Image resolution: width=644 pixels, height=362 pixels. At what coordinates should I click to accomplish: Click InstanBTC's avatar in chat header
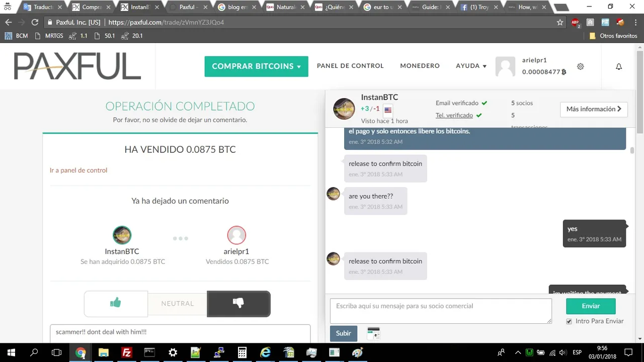[x=344, y=109]
